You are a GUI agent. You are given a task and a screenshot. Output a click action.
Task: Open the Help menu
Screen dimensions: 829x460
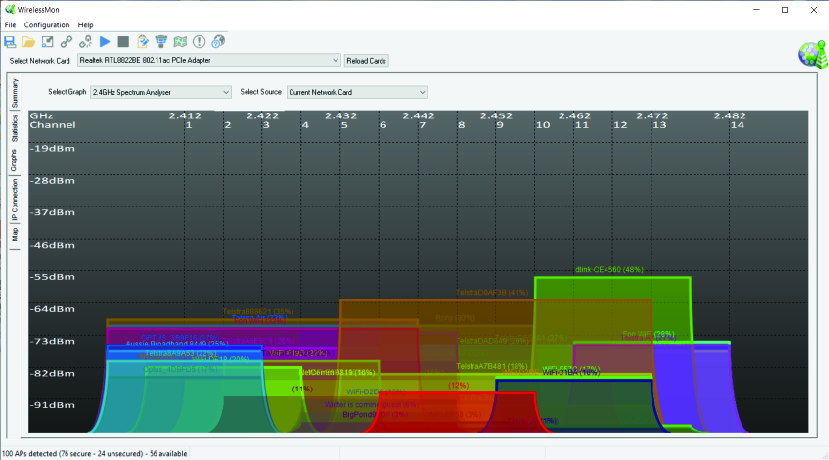tap(85, 25)
